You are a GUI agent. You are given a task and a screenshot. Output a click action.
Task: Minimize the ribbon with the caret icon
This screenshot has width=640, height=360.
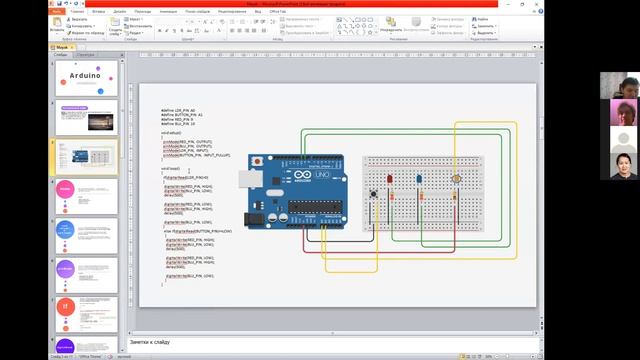(534, 11)
